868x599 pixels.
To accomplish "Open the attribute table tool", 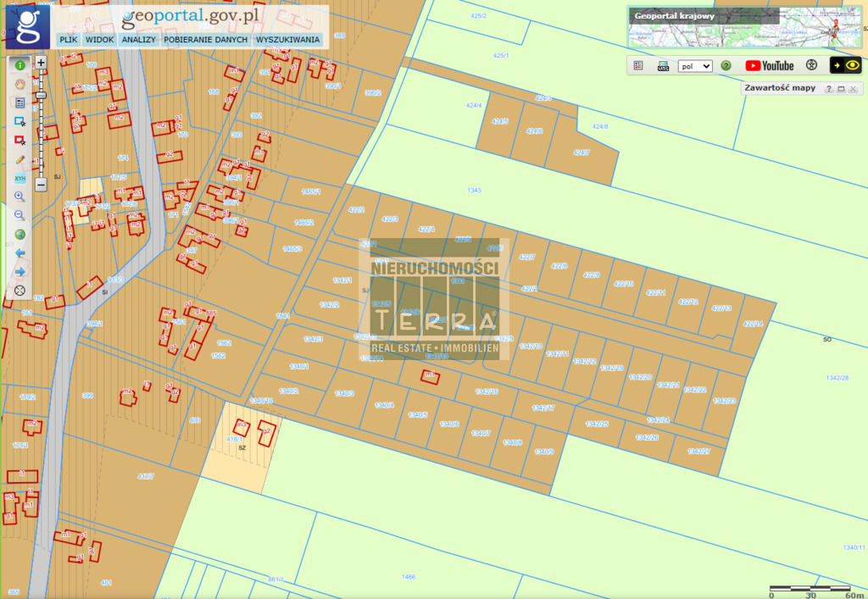I will (x=20, y=103).
